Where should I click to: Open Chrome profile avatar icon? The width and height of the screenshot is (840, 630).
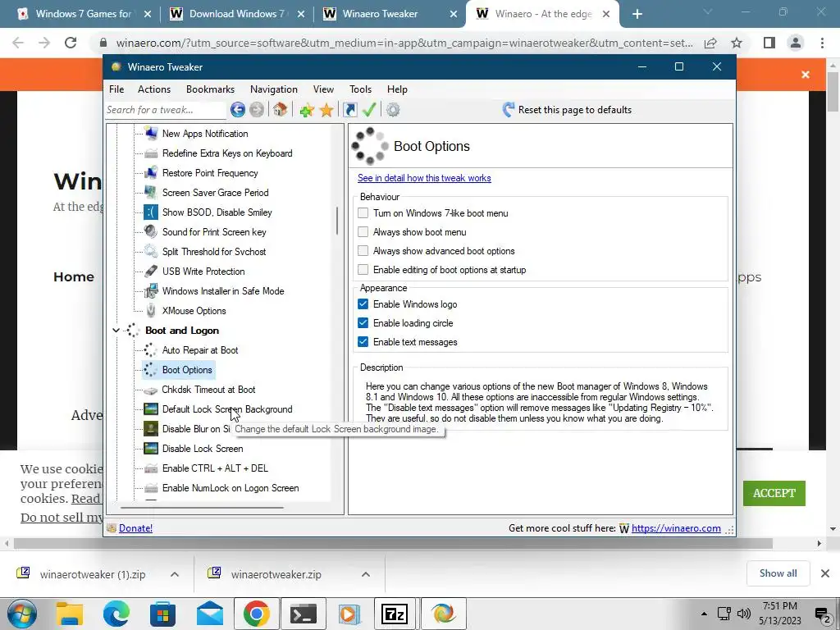pos(796,43)
